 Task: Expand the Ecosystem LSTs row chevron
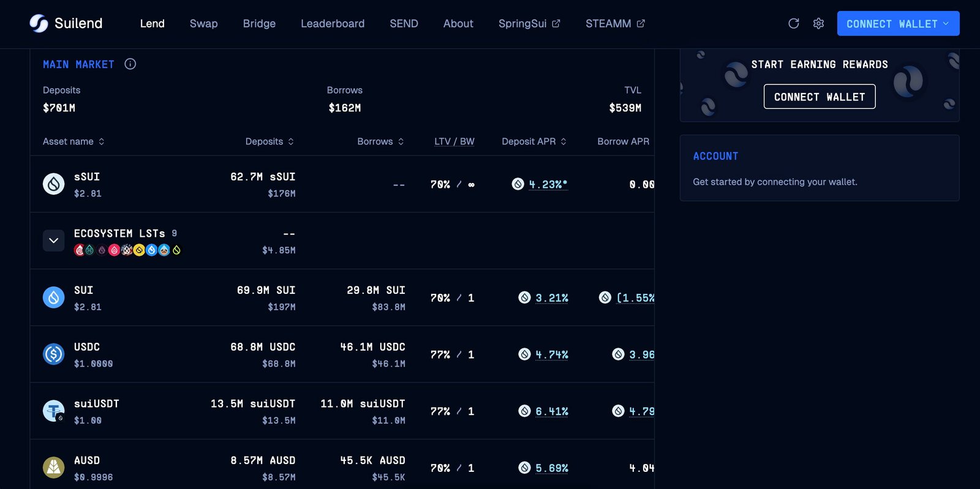tap(54, 241)
